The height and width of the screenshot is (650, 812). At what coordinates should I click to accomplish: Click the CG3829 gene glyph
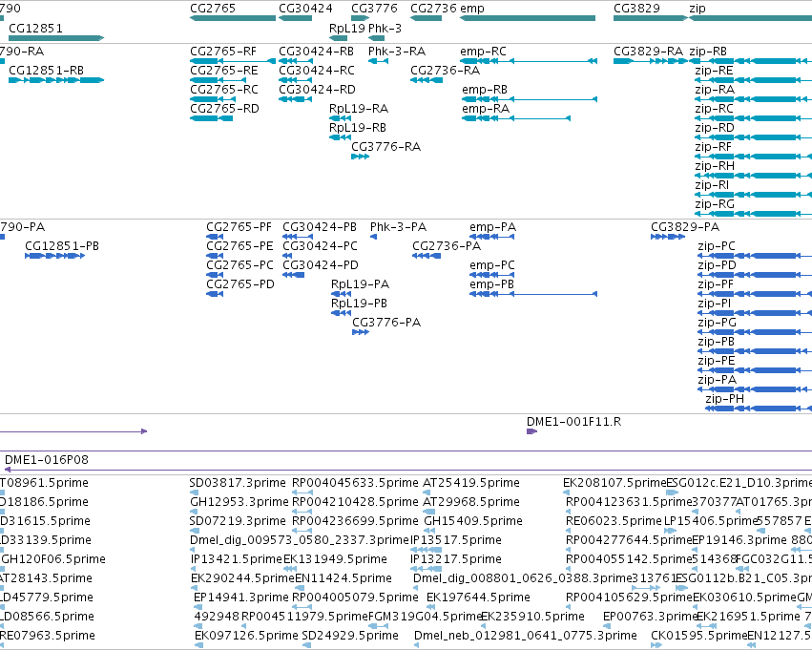[x=651, y=18]
